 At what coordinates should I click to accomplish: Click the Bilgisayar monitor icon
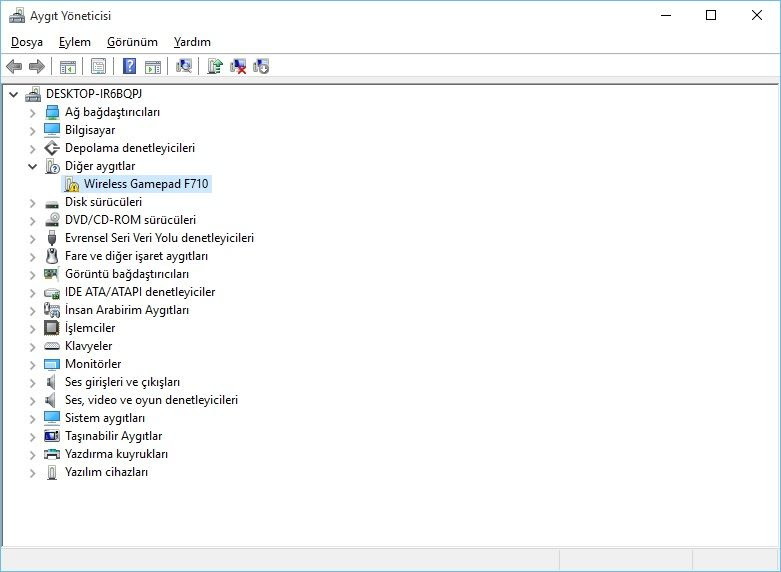pyautogui.click(x=52, y=130)
